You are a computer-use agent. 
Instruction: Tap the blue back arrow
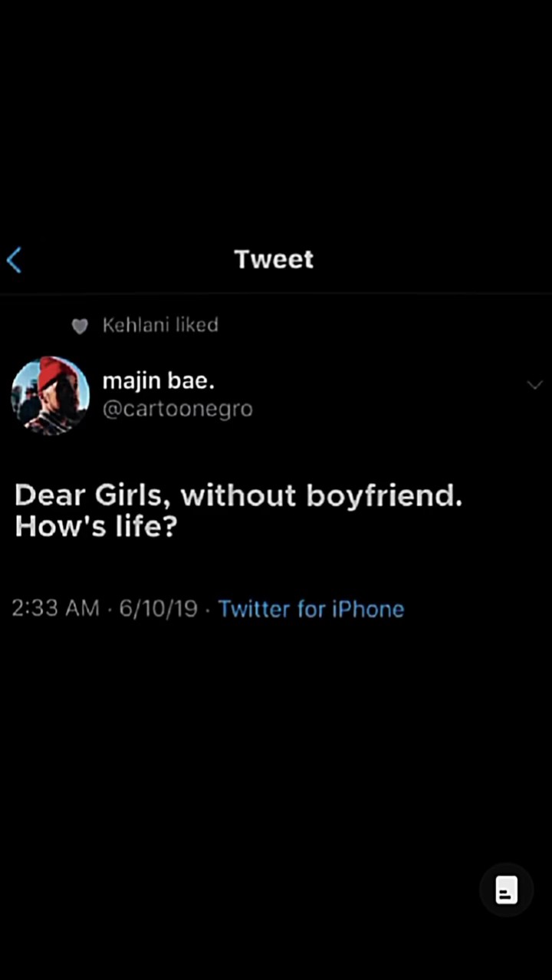[x=15, y=261]
